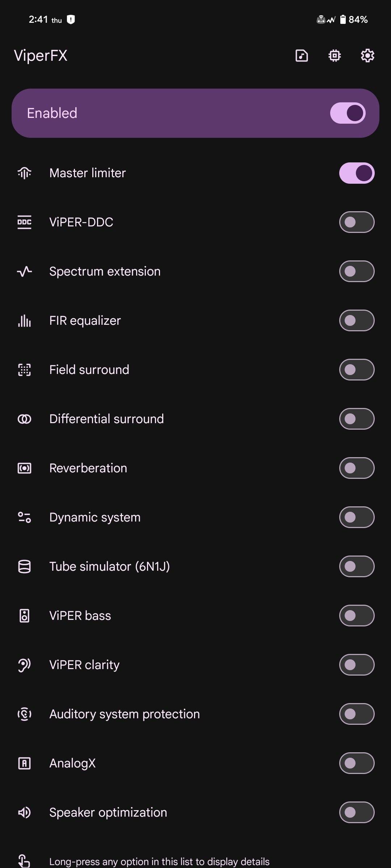Enable the ViPER bass toggle

point(357,616)
